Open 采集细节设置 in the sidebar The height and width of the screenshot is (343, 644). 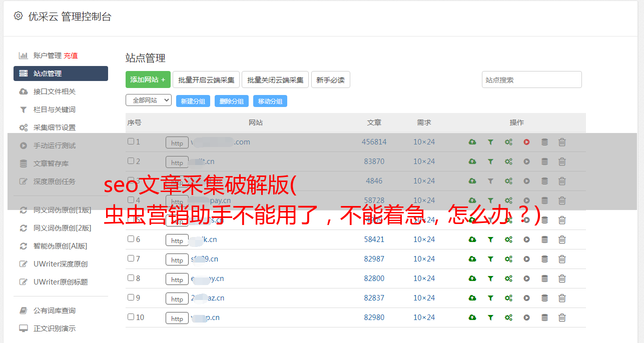(54, 127)
